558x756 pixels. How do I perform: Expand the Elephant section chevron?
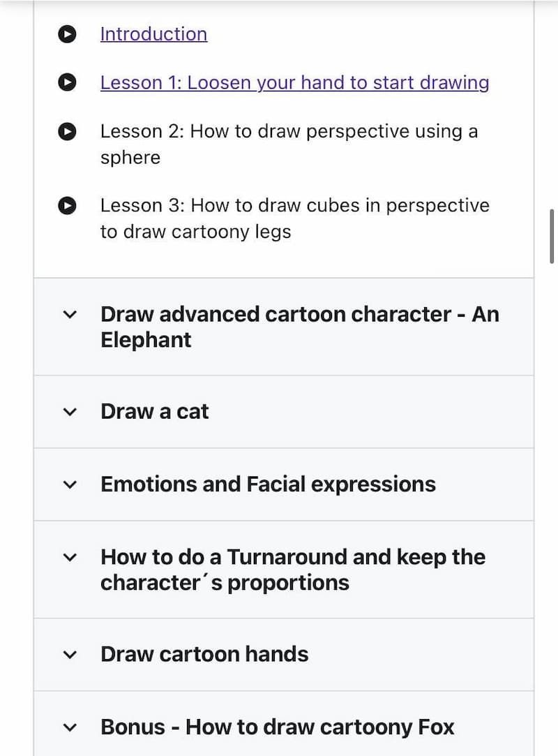click(70, 315)
